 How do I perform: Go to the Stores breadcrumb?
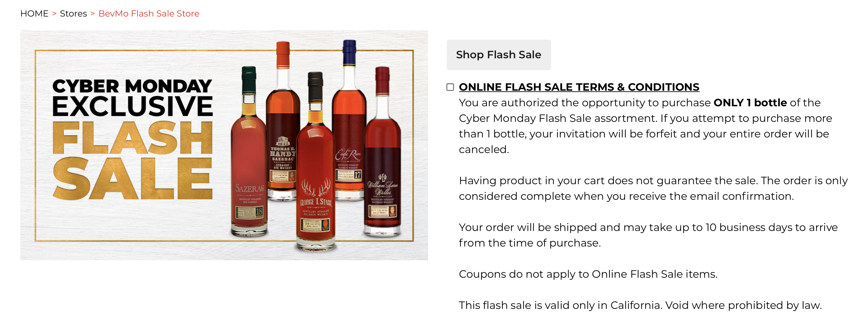click(x=73, y=13)
